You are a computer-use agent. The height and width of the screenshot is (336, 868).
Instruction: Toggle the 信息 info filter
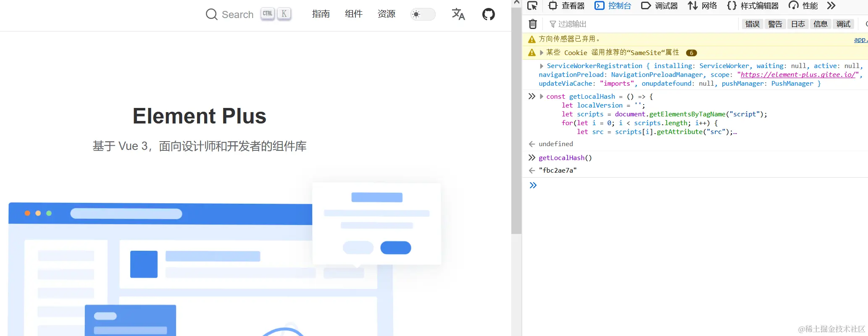click(820, 24)
